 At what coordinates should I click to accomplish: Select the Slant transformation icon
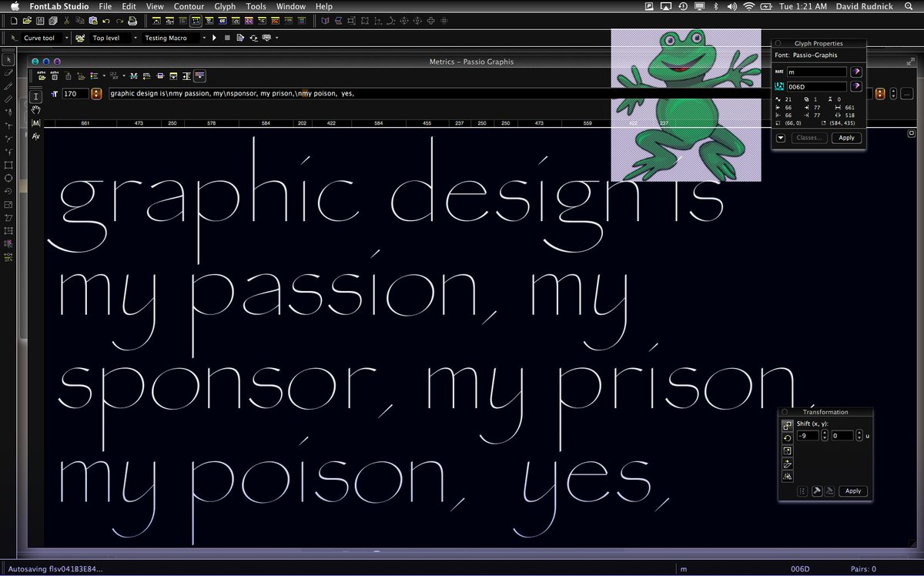click(788, 464)
